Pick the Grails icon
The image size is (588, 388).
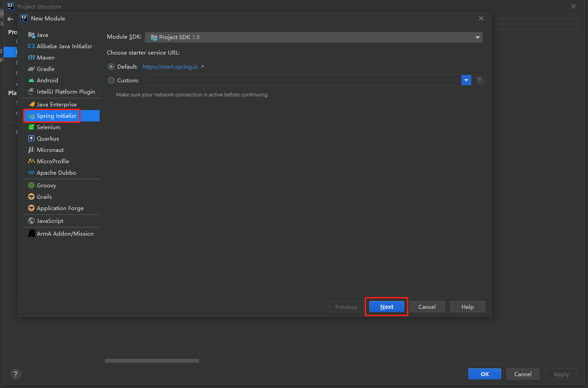point(31,197)
